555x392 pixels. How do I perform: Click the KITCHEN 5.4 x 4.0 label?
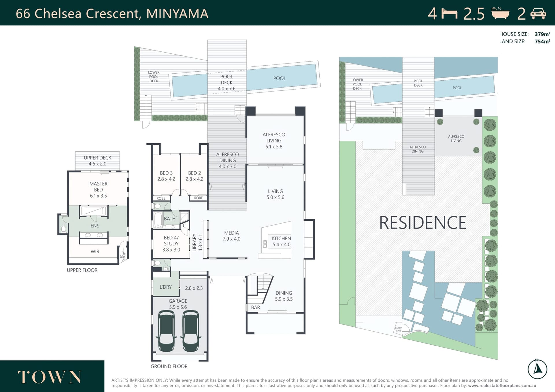[281, 241]
